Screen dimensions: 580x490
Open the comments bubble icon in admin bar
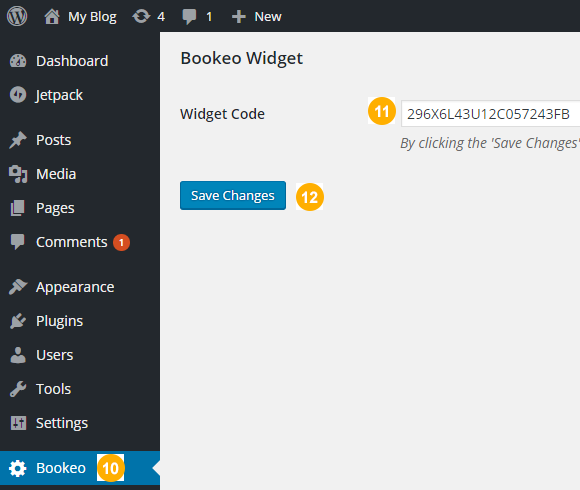coord(189,17)
